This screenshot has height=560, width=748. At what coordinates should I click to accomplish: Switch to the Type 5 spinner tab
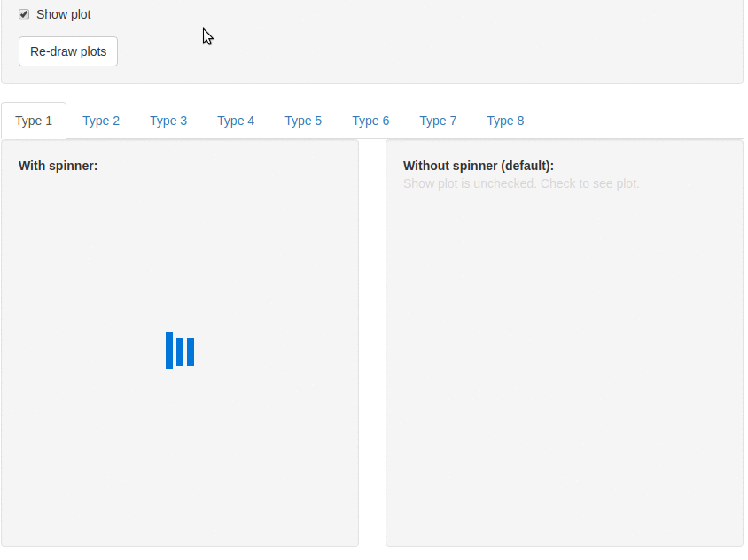tap(303, 121)
